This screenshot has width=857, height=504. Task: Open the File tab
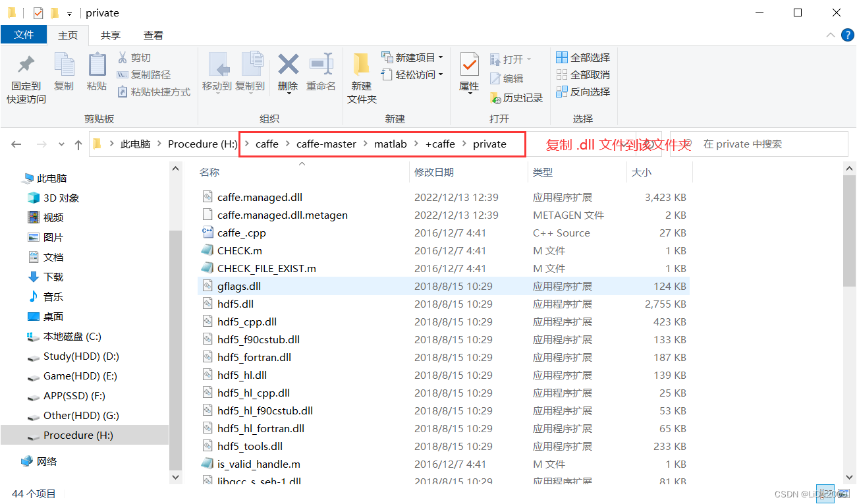(x=24, y=35)
